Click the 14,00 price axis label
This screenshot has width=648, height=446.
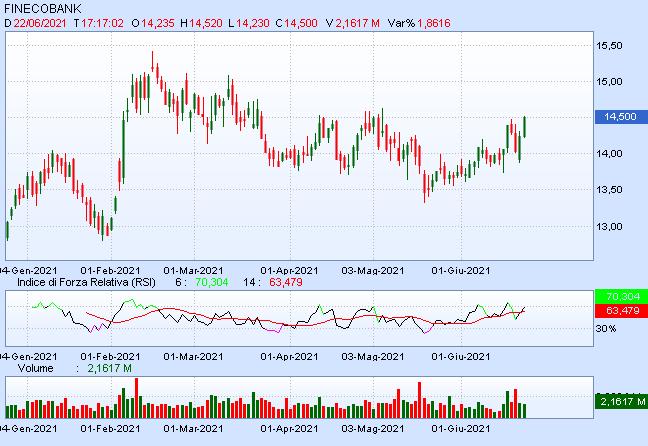click(x=609, y=153)
